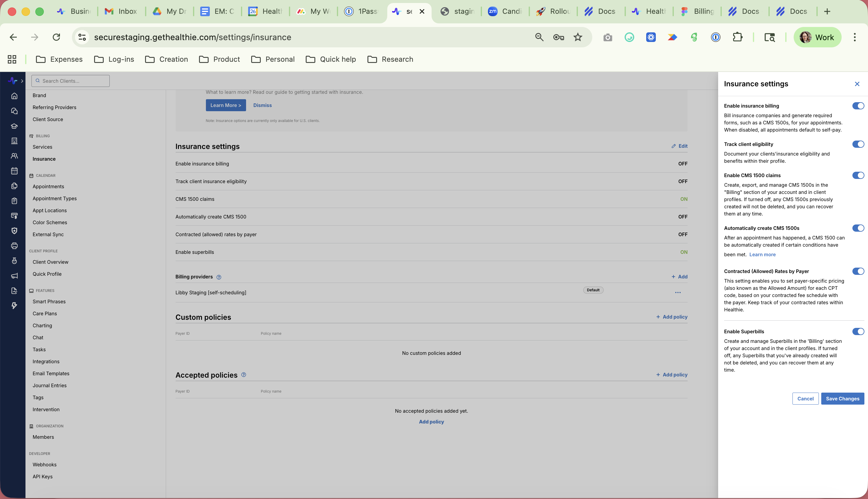The width and height of the screenshot is (868, 499).
Task: Close the Insurance settings panel
Action: point(857,84)
